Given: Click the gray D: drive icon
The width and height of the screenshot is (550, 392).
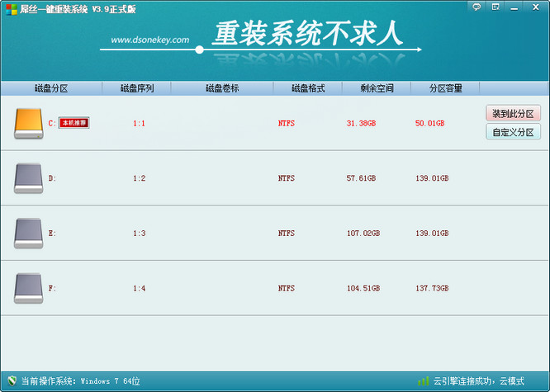Looking at the screenshot, I should (28, 177).
